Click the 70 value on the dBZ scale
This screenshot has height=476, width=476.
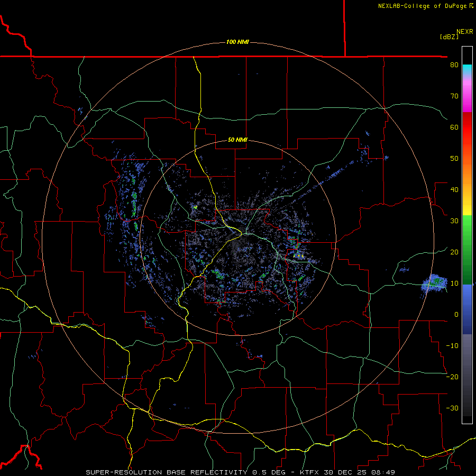[454, 96]
